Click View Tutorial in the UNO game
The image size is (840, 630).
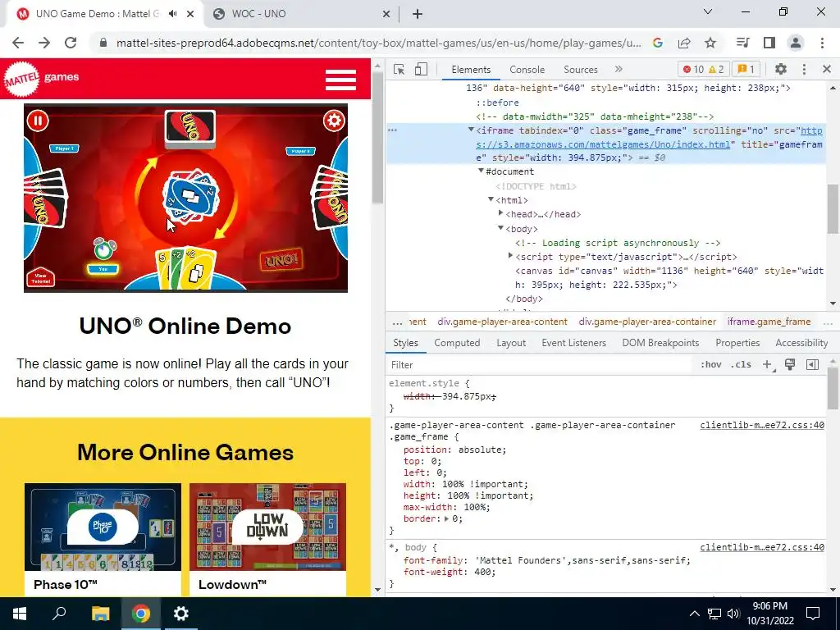pos(41,277)
